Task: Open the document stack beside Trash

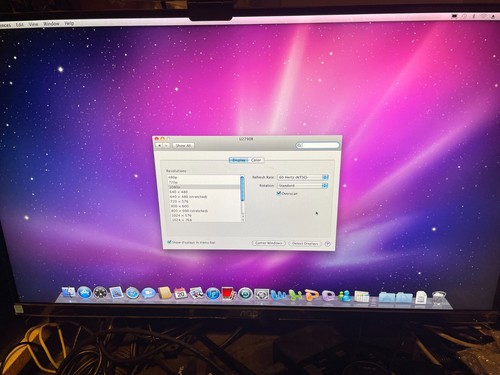Action: click(x=421, y=297)
